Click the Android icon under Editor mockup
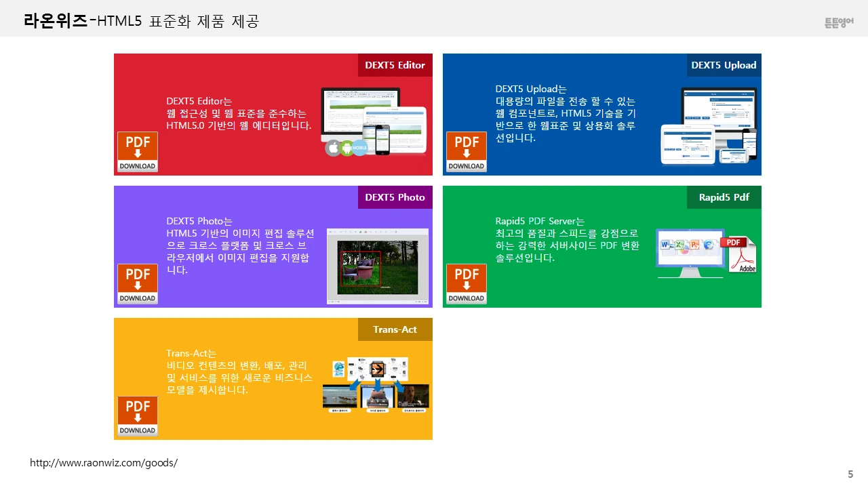This screenshot has height=488, width=868. 347,148
